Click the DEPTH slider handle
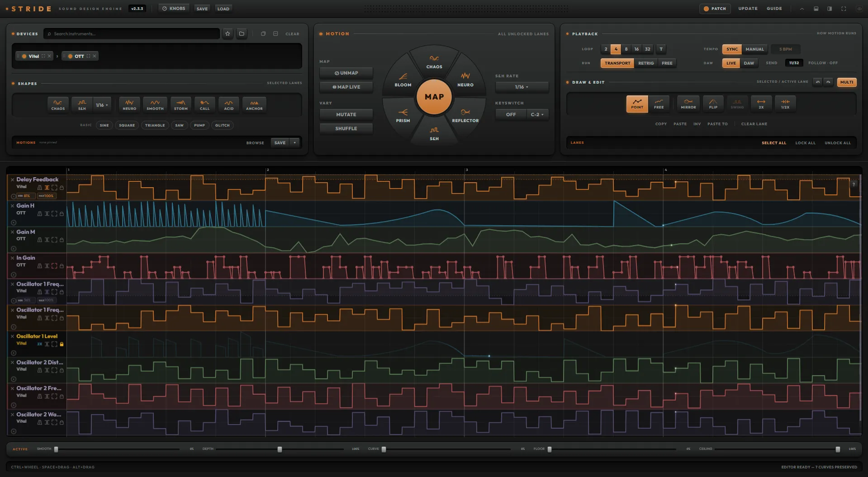This screenshot has height=477, width=868. click(280, 449)
